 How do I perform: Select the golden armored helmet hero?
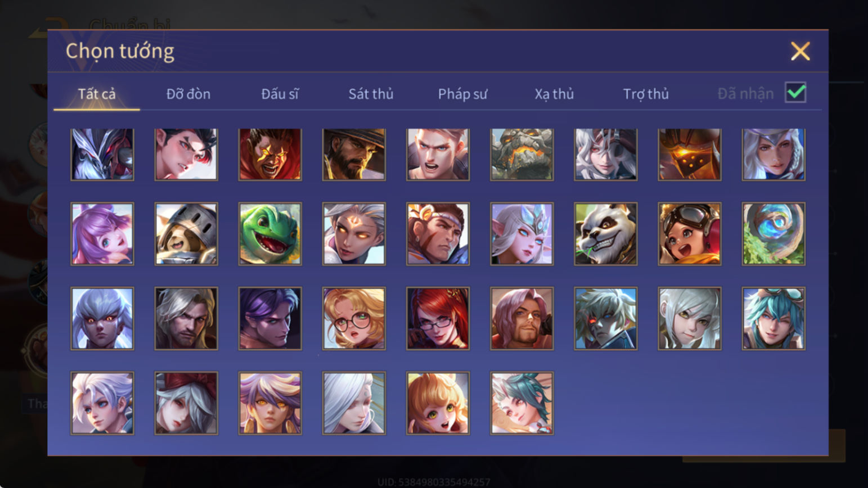(690, 154)
